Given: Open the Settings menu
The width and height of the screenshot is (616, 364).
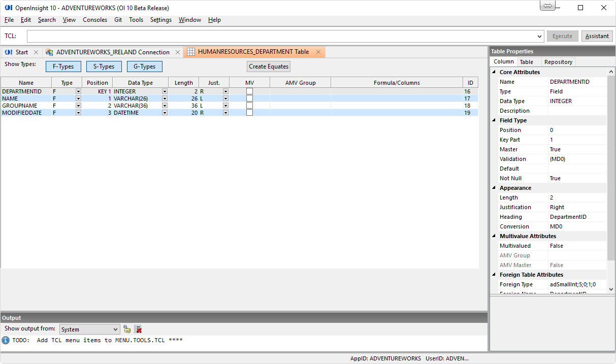Looking at the screenshot, I should coord(161,20).
